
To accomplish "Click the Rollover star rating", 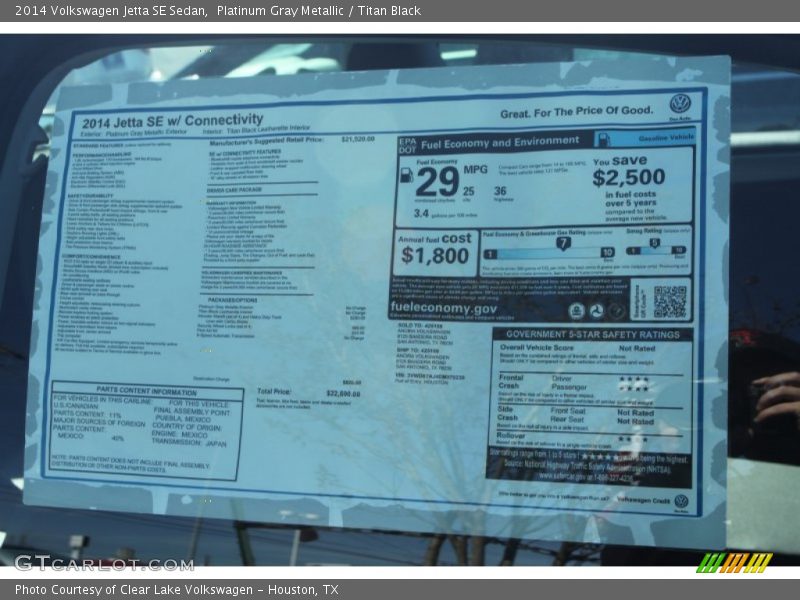I will pyautogui.click(x=633, y=439).
